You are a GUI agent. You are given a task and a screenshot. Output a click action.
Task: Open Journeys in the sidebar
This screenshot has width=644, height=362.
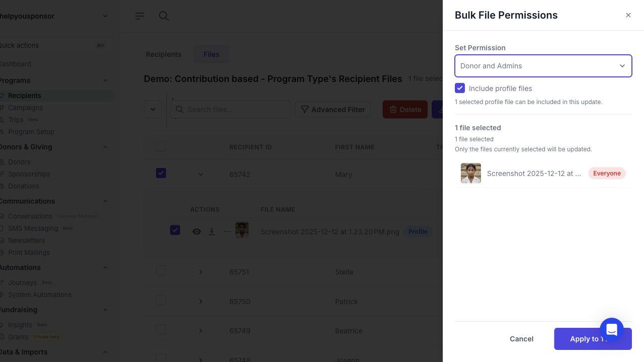[x=22, y=283]
